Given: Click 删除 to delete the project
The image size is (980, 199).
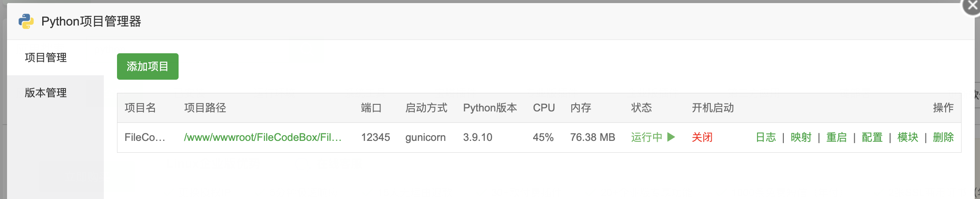Looking at the screenshot, I should [x=943, y=137].
